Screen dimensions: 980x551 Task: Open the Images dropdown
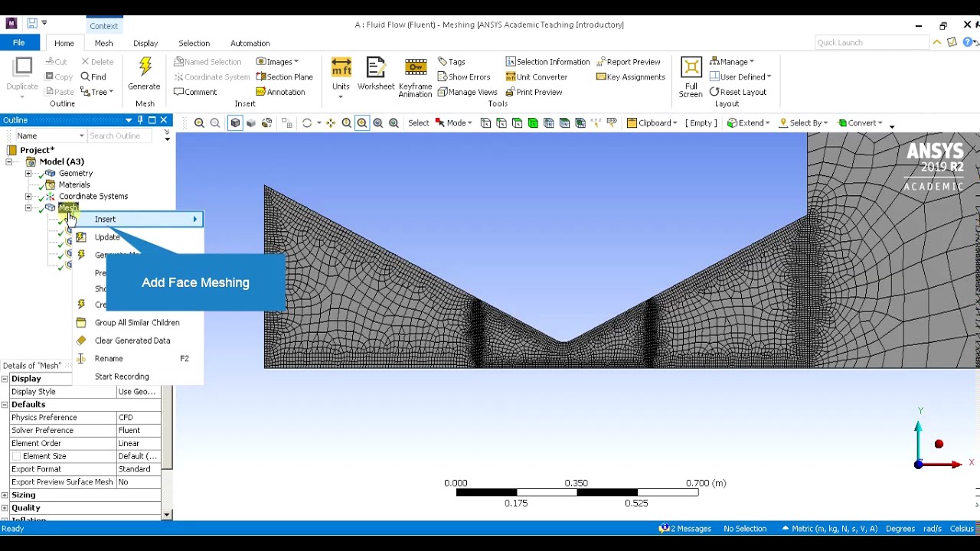[x=277, y=61]
